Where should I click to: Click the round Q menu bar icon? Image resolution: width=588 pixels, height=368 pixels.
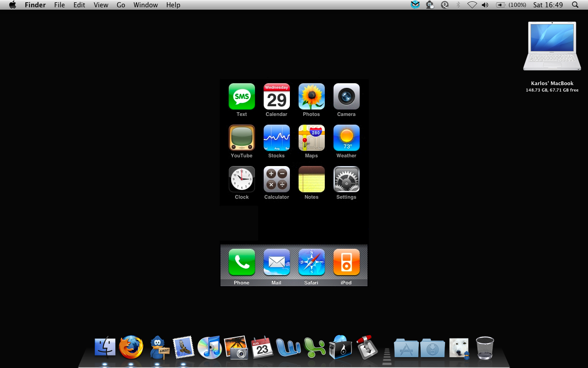pos(445,5)
